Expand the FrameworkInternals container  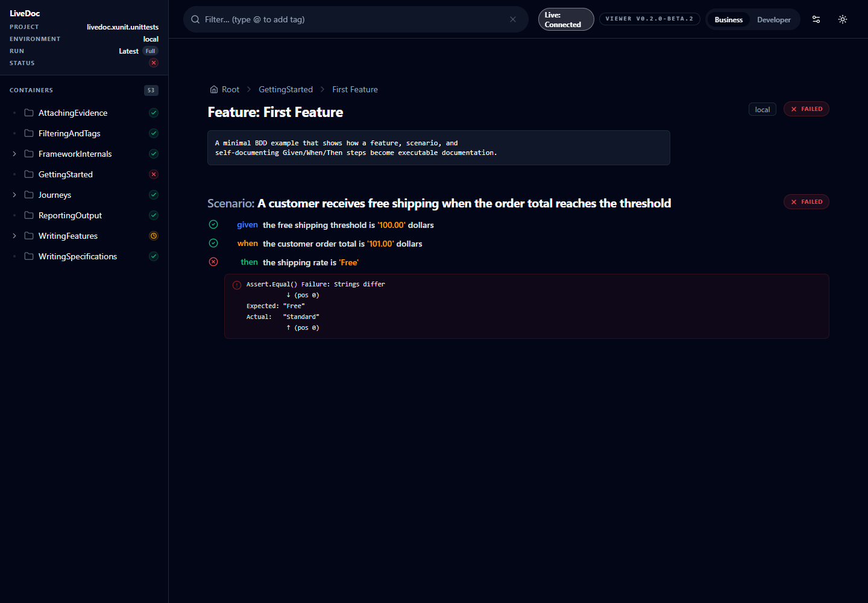click(x=14, y=154)
